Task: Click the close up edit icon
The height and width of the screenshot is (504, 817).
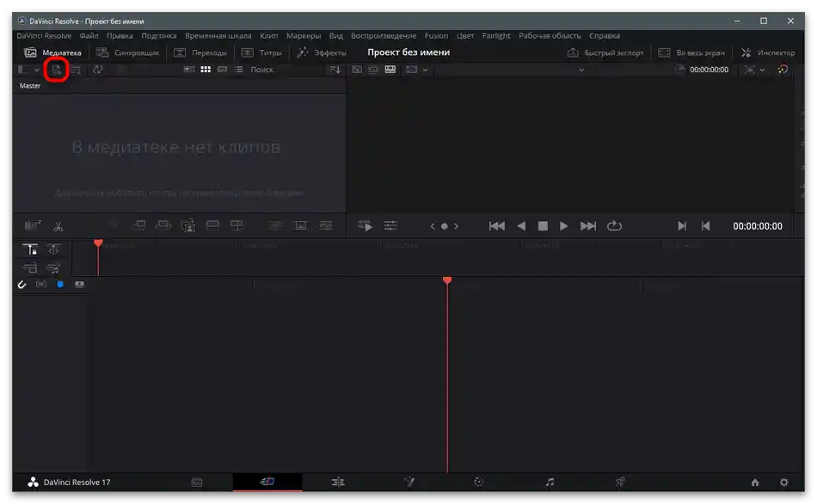Action: click(187, 225)
